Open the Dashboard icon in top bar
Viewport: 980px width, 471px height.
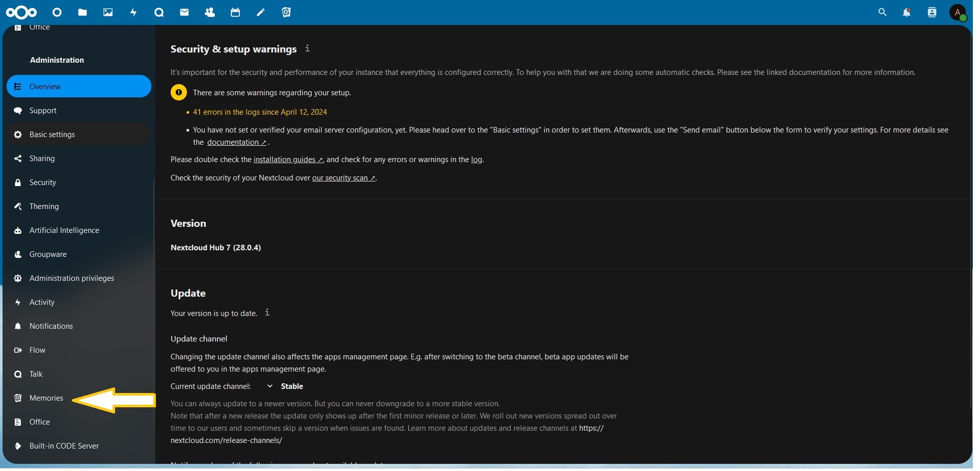pos(58,12)
